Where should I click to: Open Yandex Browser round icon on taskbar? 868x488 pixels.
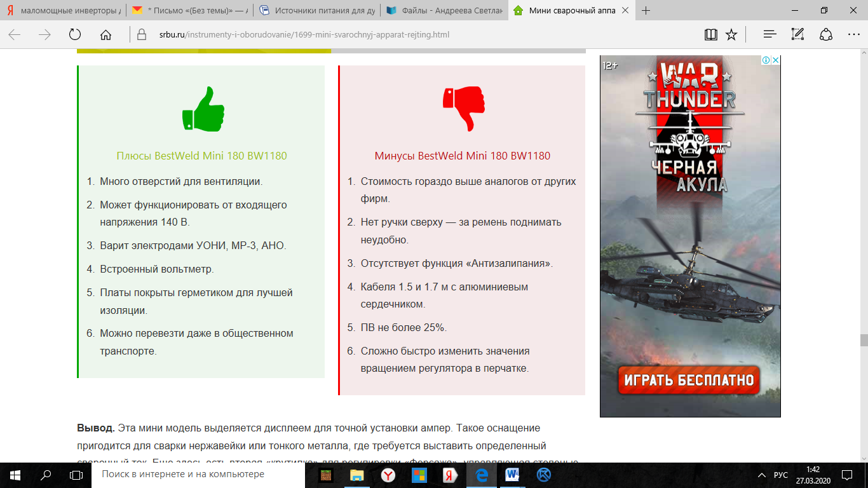[x=388, y=475]
